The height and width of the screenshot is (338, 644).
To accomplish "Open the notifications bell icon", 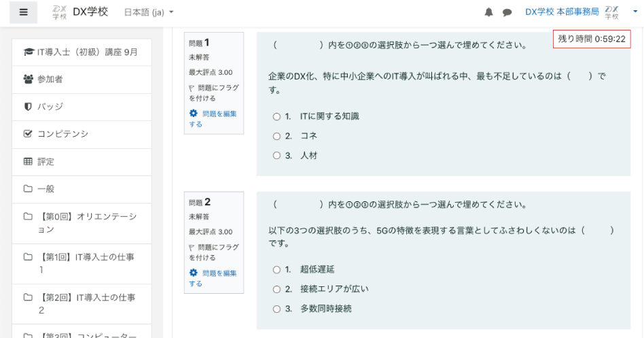I will [488, 12].
